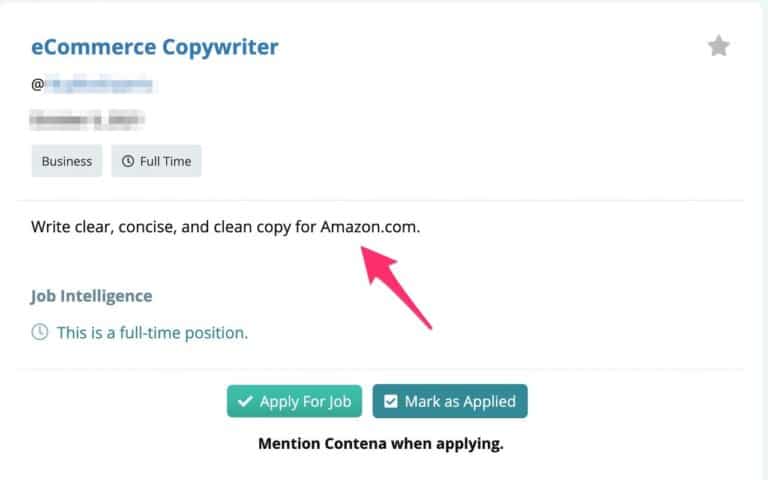This screenshot has height=480, width=768.
Task: Click the This is a full-time position text
Action: (x=152, y=333)
